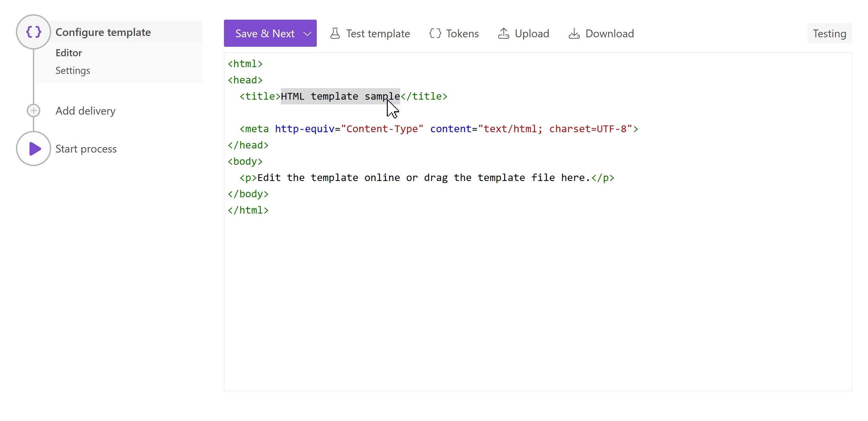The image size is (868, 421).
Task: Click the <meta tag name
Action: click(x=254, y=129)
